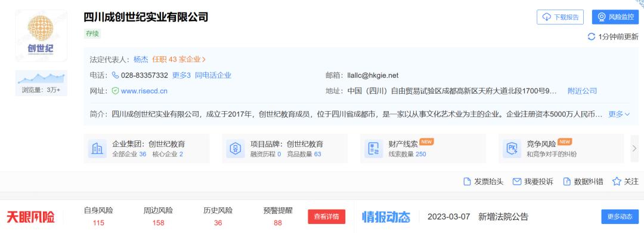Image resolution: width=644 pixels, height=233 pixels.
Task: Open 企业集团 创世纪教育 title
Action: click(x=148, y=144)
